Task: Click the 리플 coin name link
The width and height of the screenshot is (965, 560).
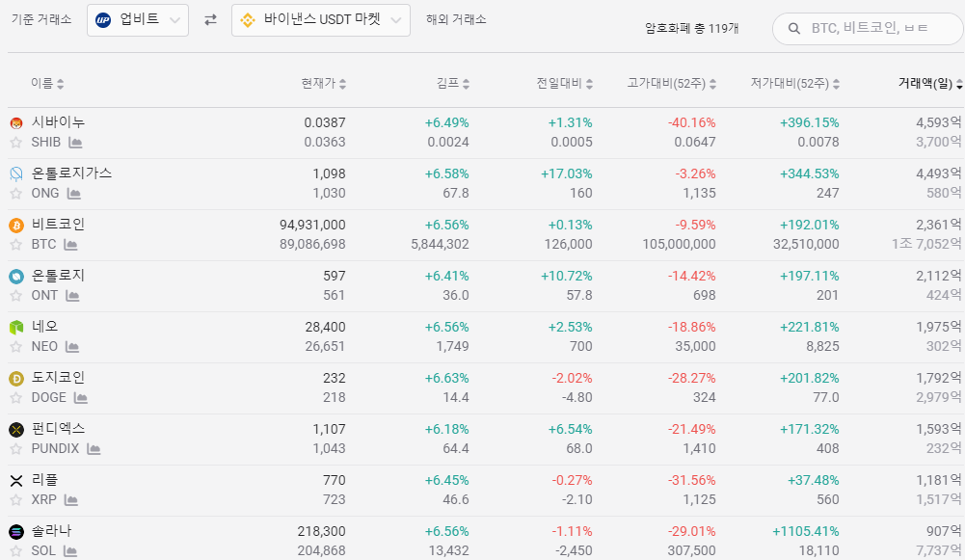Action: tap(45, 480)
